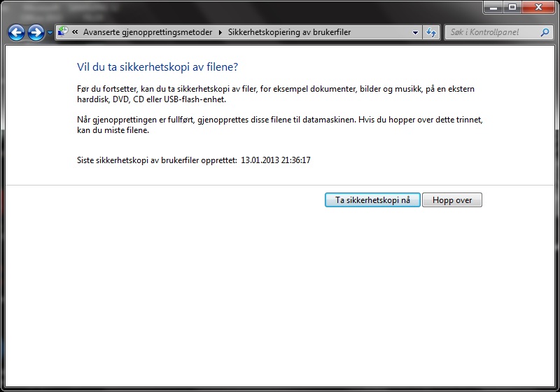Select Sikkerhetskopiering av brukerfiler breadcrumb

[x=289, y=32]
